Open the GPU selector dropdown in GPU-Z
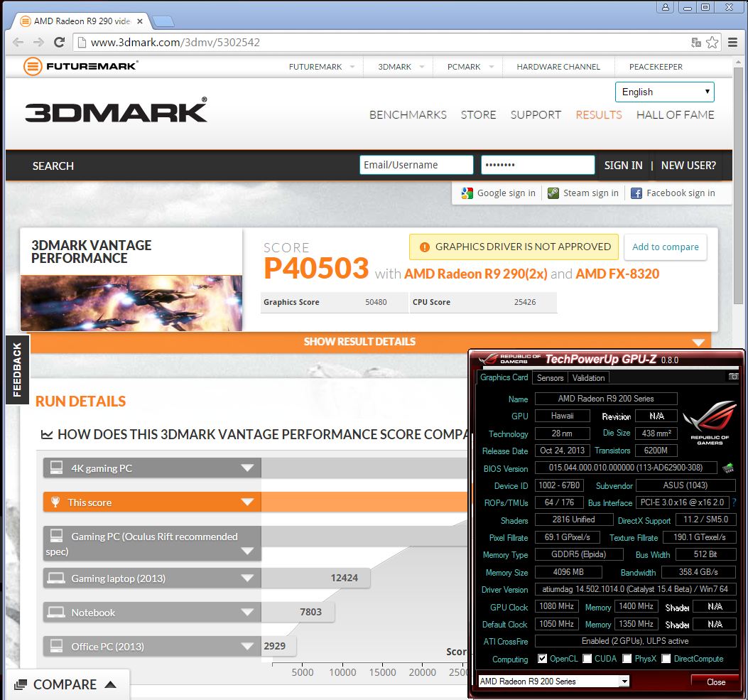This screenshot has height=700, width=748. coord(624,682)
